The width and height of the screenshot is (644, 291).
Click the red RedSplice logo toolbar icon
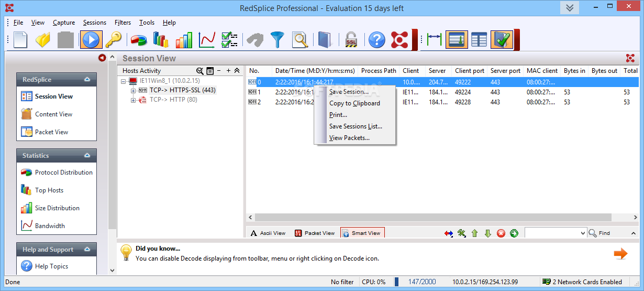[399, 40]
